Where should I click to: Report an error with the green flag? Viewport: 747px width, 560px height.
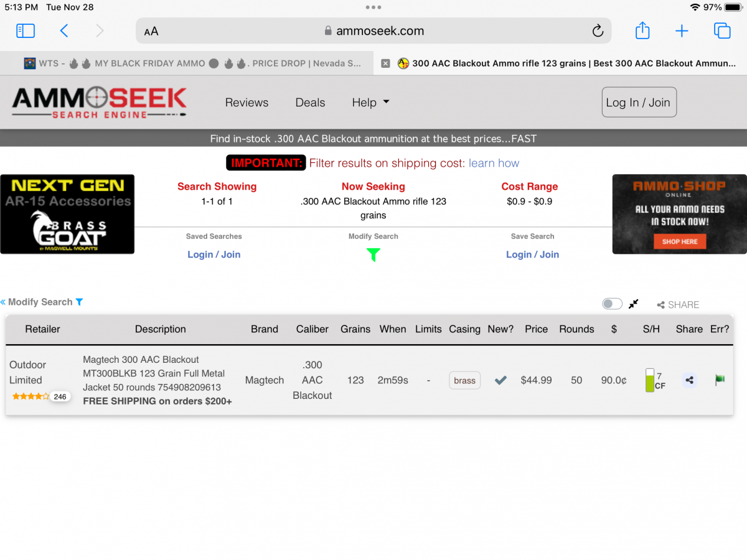pos(720,380)
